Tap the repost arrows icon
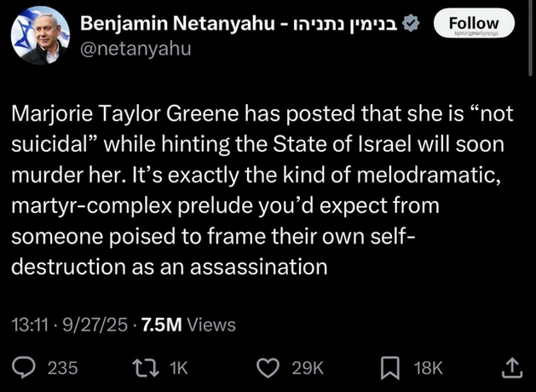This screenshot has height=392, width=536. (x=146, y=368)
